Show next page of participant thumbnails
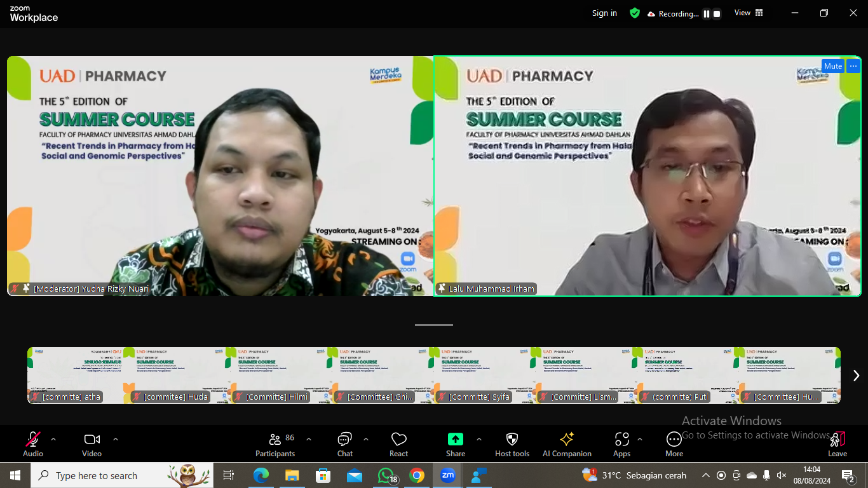This screenshot has width=868, height=488. (855, 375)
